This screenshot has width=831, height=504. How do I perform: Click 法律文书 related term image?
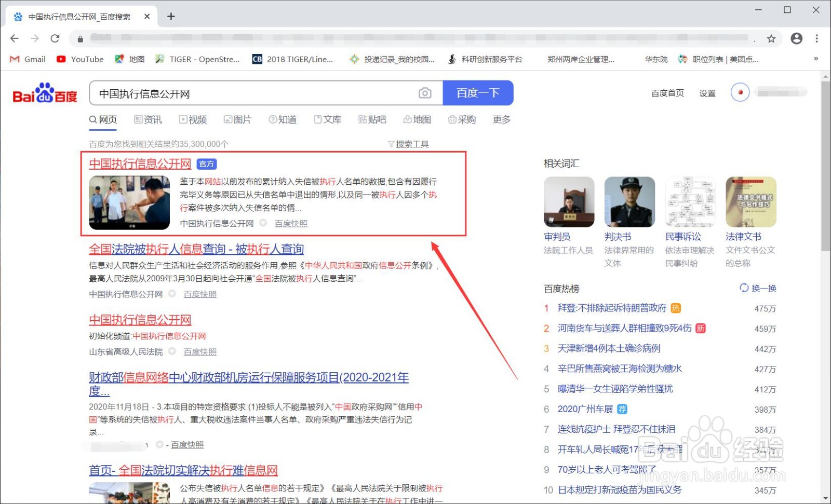coord(751,202)
